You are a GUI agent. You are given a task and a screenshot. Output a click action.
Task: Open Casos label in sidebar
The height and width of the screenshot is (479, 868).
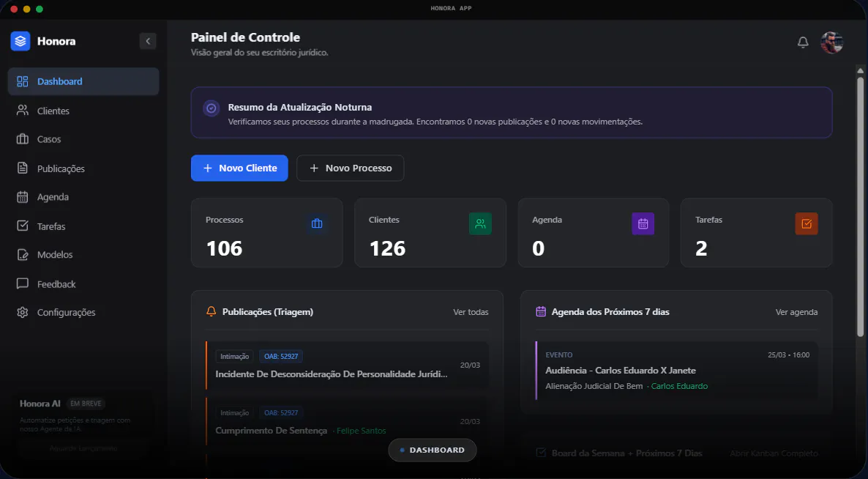pyautogui.click(x=49, y=139)
